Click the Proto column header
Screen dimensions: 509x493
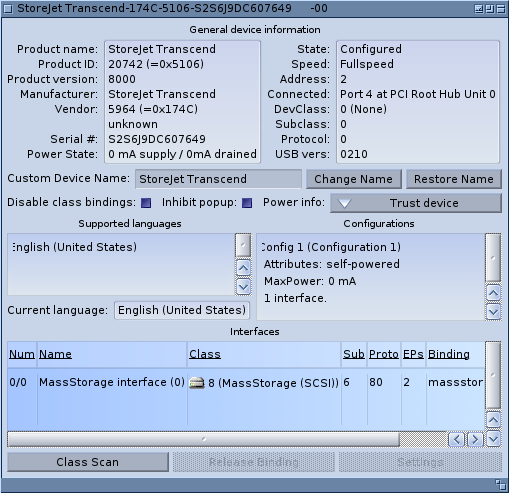[384, 354]
